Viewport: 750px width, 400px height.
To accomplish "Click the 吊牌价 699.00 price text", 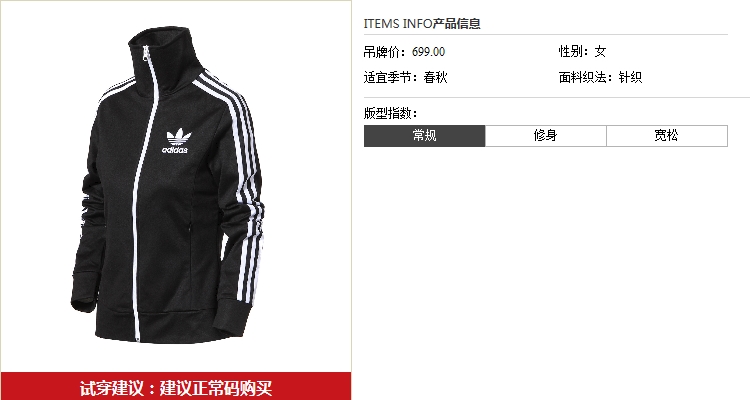I will click(404, 52).
